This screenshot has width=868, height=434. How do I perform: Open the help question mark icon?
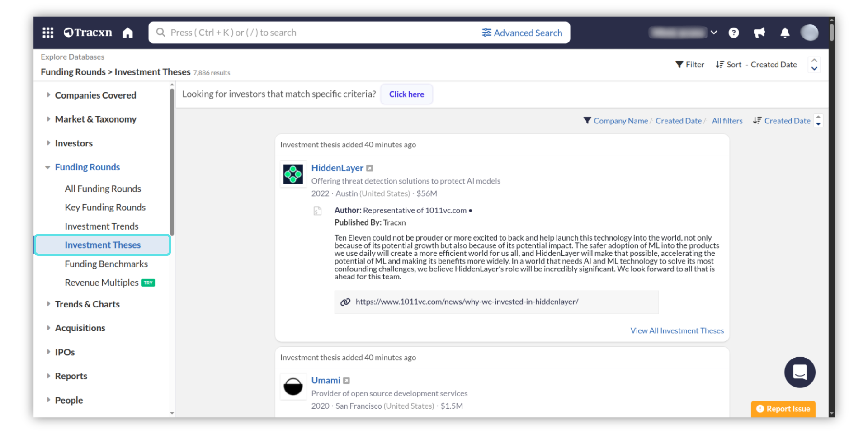point(733,33)
